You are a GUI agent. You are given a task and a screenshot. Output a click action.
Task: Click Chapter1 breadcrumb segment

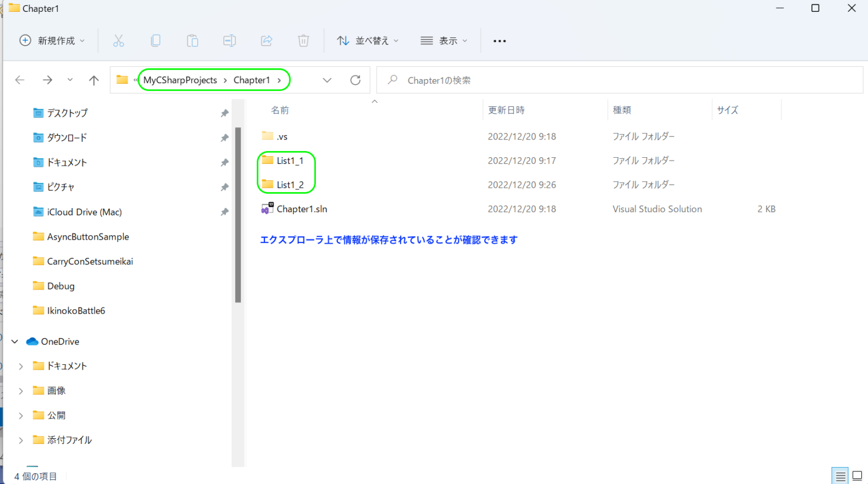point(252,80)
